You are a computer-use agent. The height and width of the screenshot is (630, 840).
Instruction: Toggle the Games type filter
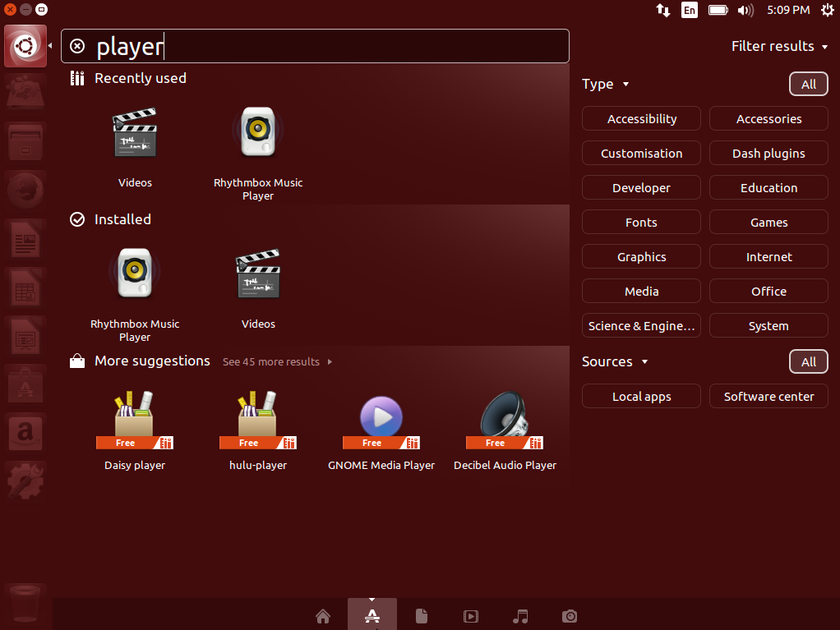[768, 223]
